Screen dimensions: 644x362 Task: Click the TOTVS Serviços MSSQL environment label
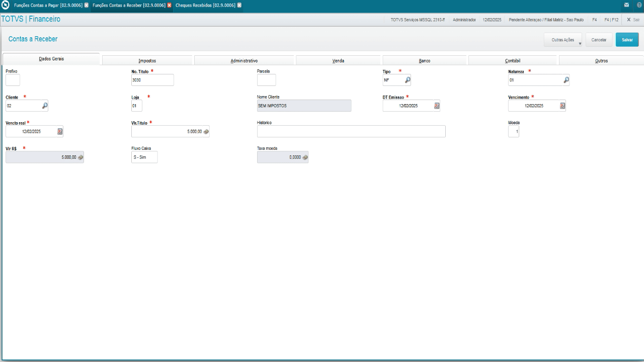(x=418, y=20)
